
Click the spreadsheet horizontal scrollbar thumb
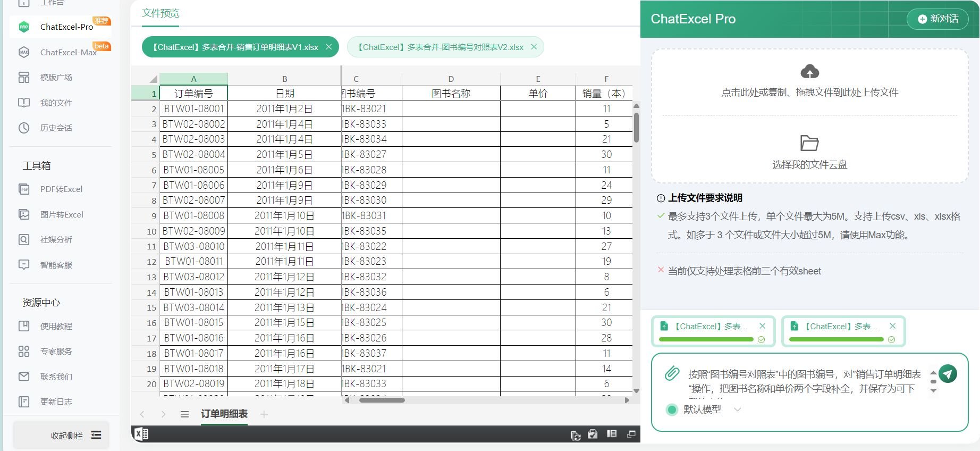pos(382,400)
